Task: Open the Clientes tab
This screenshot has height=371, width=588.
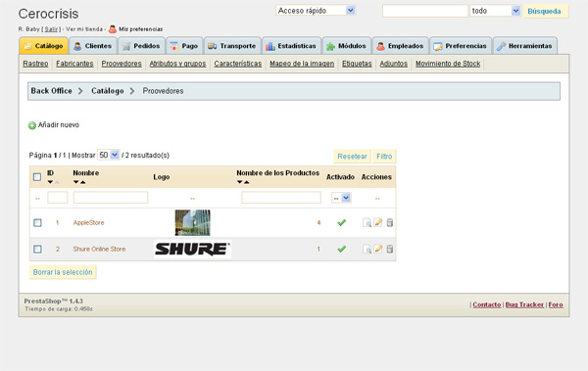Action: [93, 46]
